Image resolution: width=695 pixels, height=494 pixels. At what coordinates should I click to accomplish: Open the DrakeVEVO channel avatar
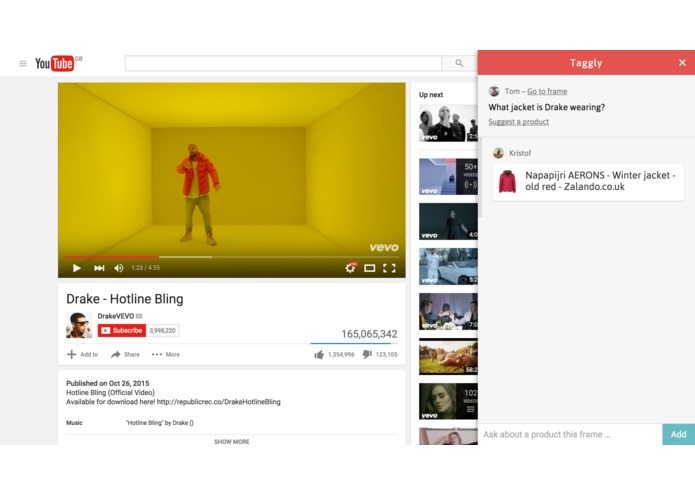pos(79,325)
